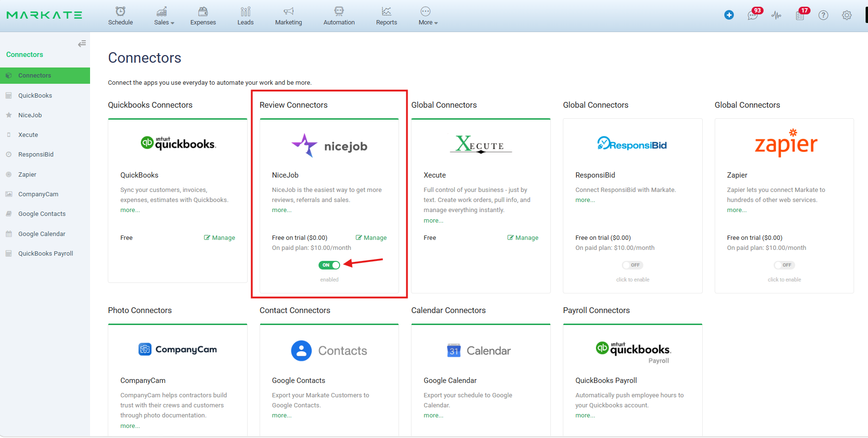Screen dimensions: 868x438
Task: Click the Xecute logo image
Action: point(481,144)
